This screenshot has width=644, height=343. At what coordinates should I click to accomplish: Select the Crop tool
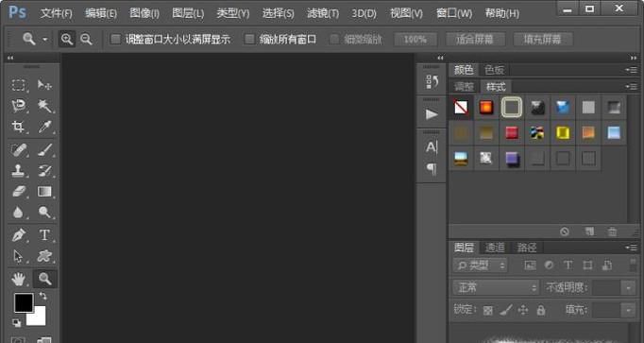coord(18,127)
